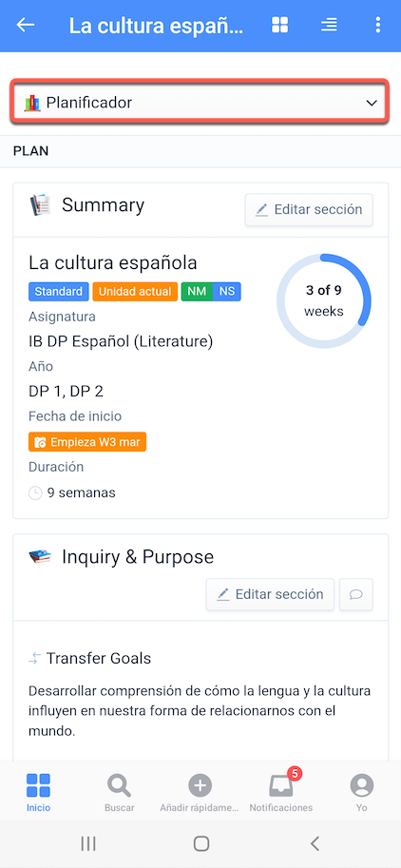Screen dimensions: 401x868
Task: Click Editar sección under Inquiry & Purpose
Action: 270,594
